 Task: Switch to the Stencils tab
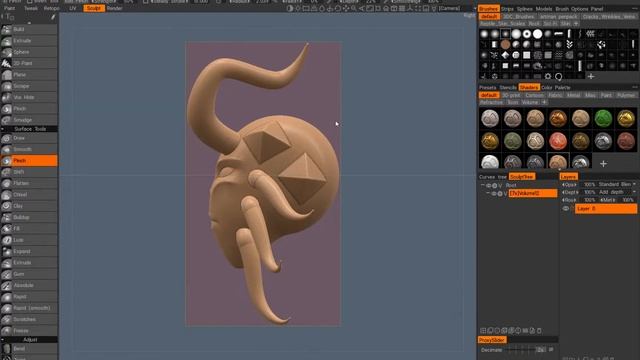tap(508, 87)
